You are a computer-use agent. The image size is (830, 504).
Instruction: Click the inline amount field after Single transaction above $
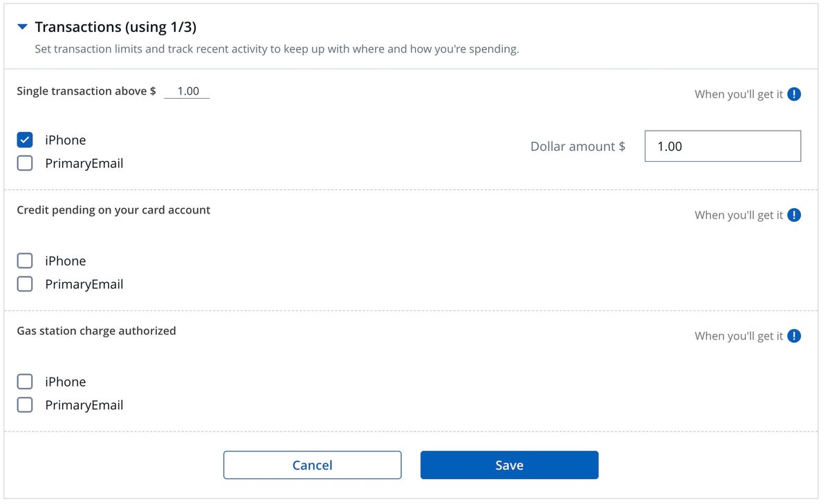pyautogui.click(x=186, y=91)
